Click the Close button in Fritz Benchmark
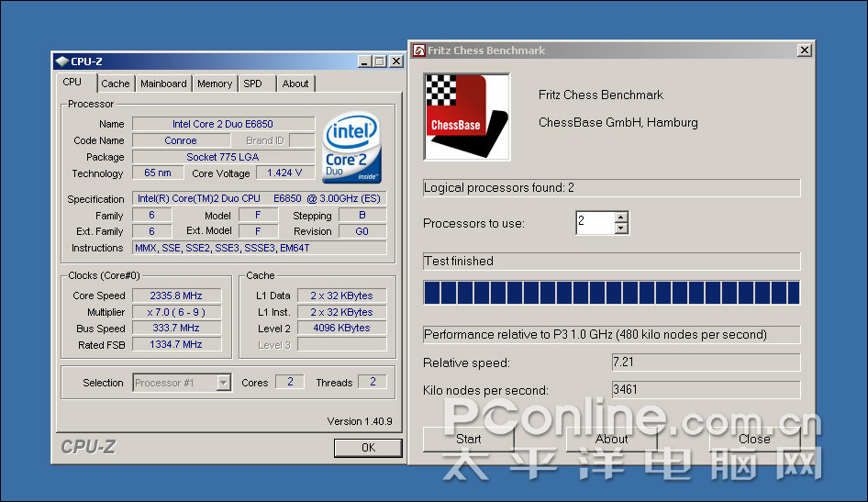Image resolution: width=868 pixels, height=502 pixels. 754,439
